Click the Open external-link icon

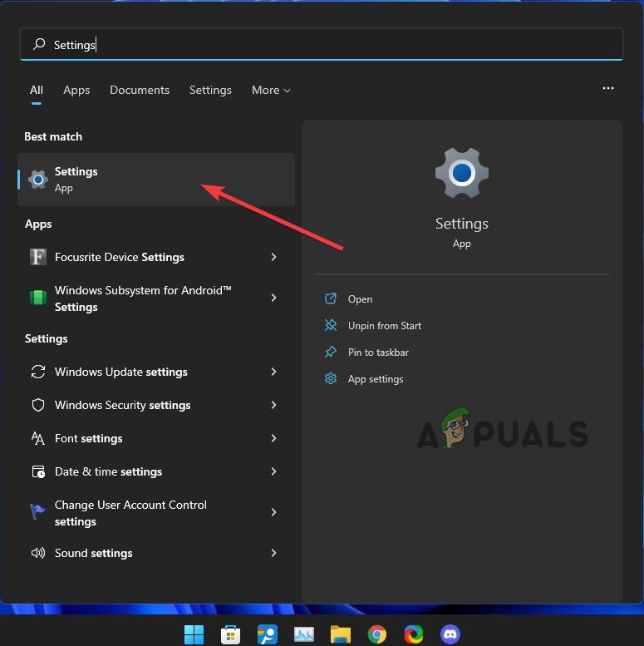(x=331, y=298)
